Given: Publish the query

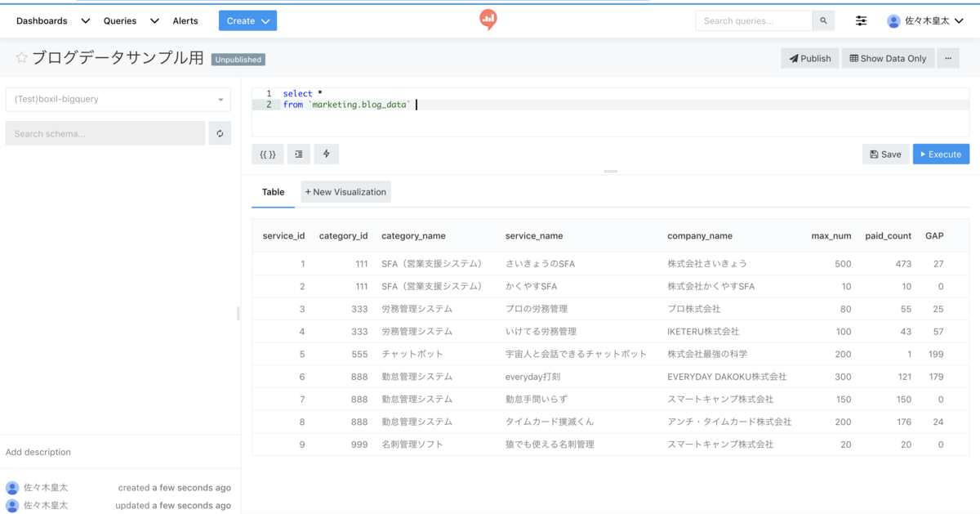Looking at the screenshot, I should coord(810,58).
